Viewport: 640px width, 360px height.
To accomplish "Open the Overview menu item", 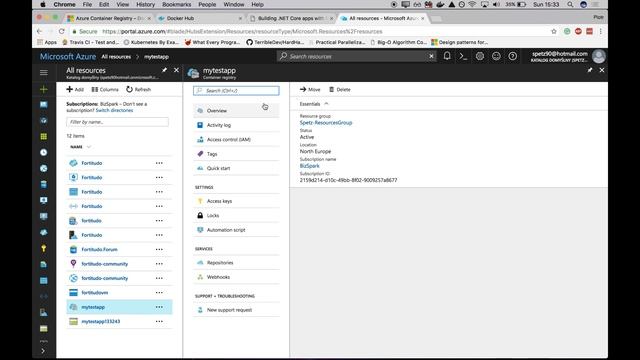I will [236, 111].
